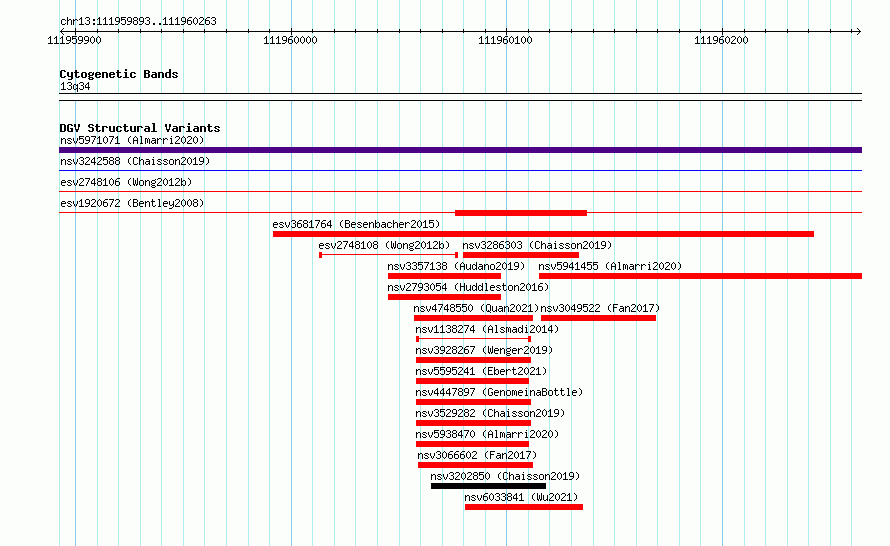This screenshot has height=546, width=890.
Task: Click ruler position 111960200
Action: point(721,40)
